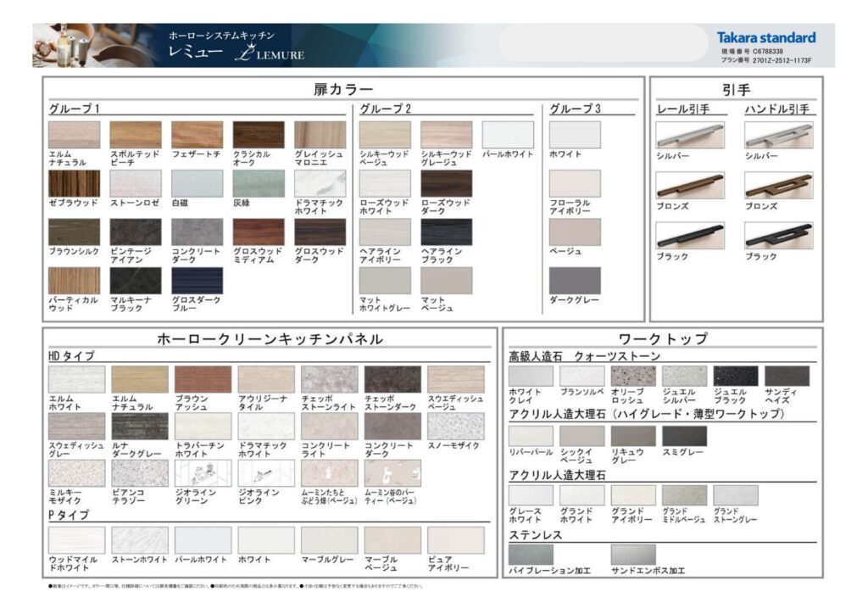Pick the bronze ハンドル引手 handle image
Screen dimensions: 868x614
click(778, 186)
